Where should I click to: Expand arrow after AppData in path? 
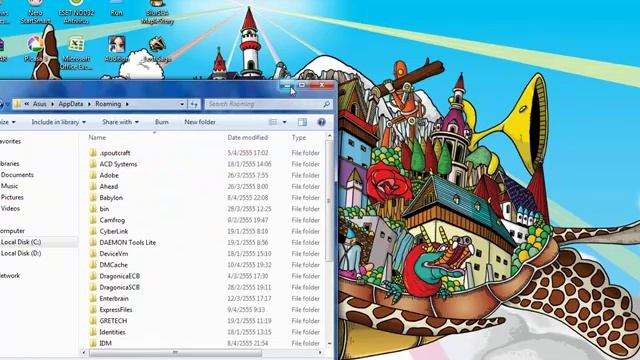[89, 104]
